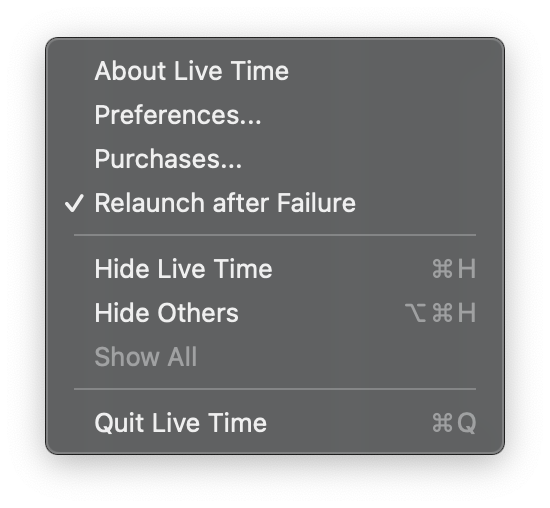
Task: Click the separator line below Relaunch after Failure
Action: pos(275,235)
